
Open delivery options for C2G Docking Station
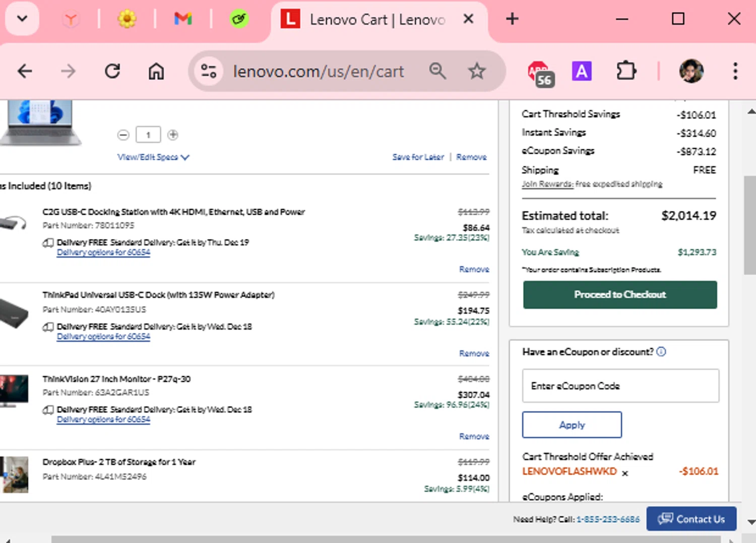tap(103, 253)
